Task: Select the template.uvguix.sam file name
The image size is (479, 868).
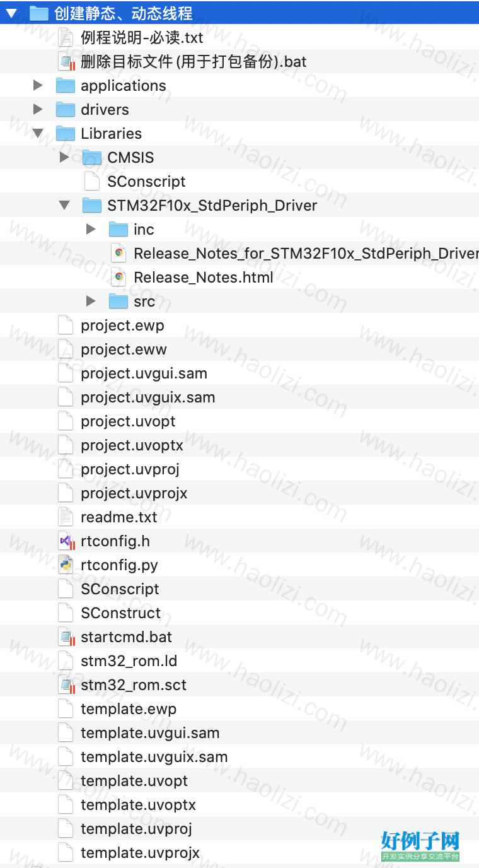Action: (154, 756)
